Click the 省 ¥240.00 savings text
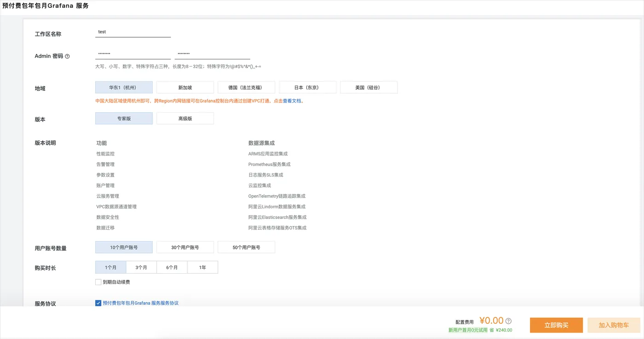 click(x=501, y=330)
